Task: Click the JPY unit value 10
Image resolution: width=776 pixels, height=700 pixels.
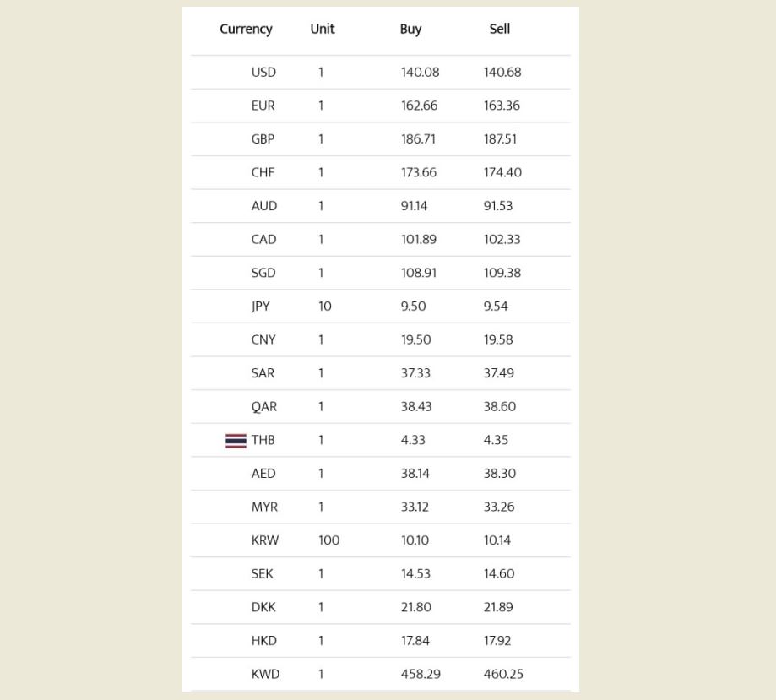Action: tap(325, 307)
